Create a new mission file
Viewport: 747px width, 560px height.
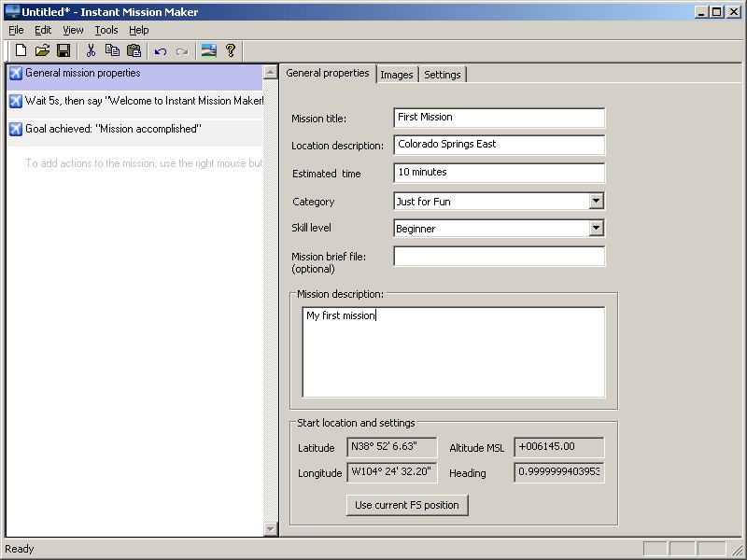click(x=21, y=50)
